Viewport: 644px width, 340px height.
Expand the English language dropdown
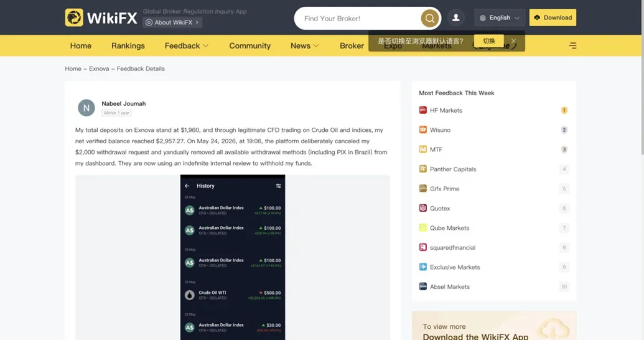click(500, 17)
